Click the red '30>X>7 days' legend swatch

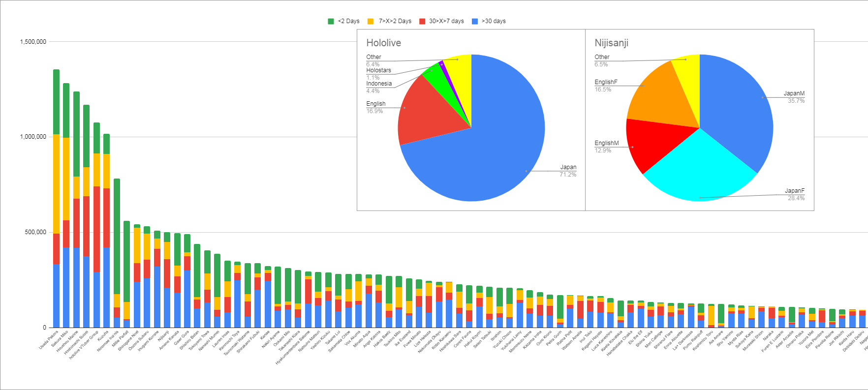tap(422, 21)
